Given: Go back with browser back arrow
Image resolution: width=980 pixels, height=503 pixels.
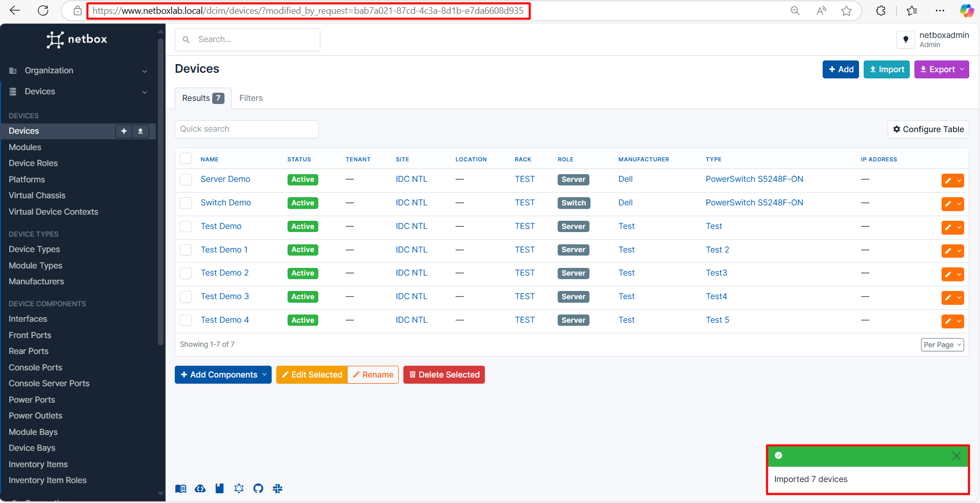Looking at the screenshot, I should 15,11.
